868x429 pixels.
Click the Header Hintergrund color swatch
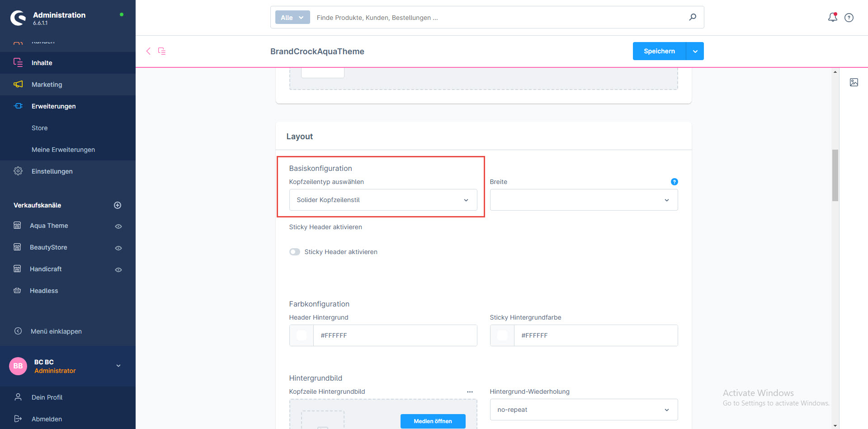(302, 335)
